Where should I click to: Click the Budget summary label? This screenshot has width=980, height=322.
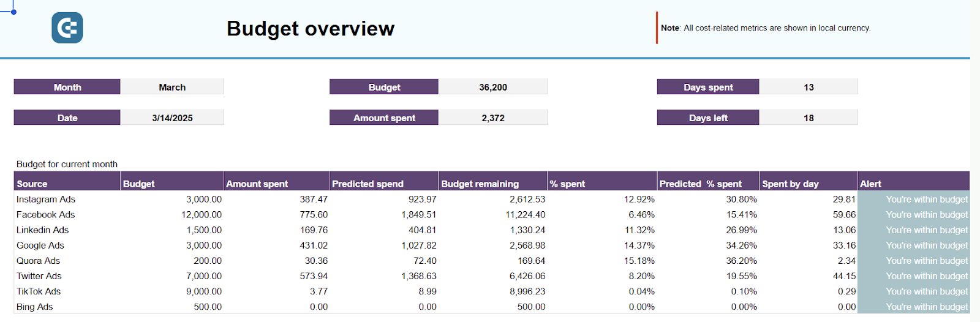[x=384, y=87]
